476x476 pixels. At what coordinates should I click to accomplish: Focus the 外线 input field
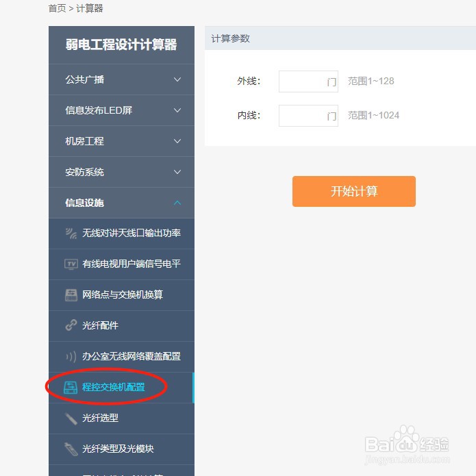pyautogui.click(x=308, y=82)
